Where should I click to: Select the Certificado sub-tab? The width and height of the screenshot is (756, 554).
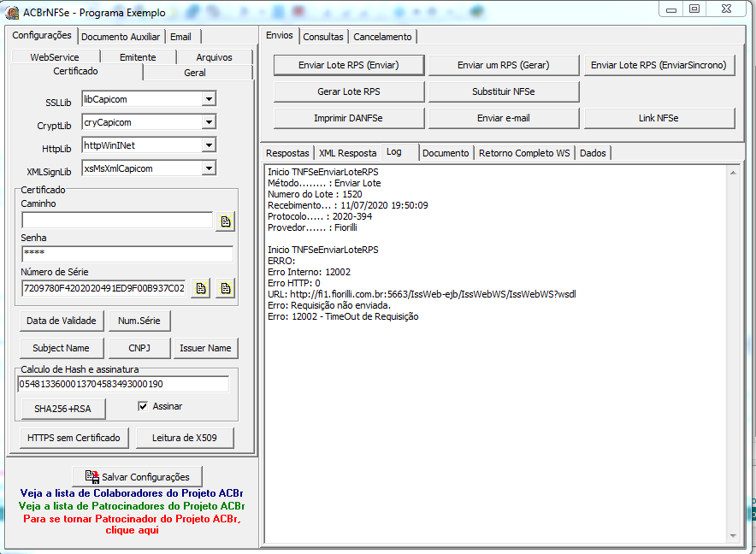pos(76,71)
